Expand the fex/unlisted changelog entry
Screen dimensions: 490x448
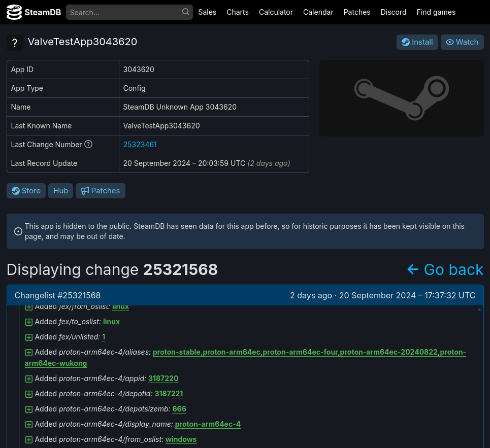[29, 337]
